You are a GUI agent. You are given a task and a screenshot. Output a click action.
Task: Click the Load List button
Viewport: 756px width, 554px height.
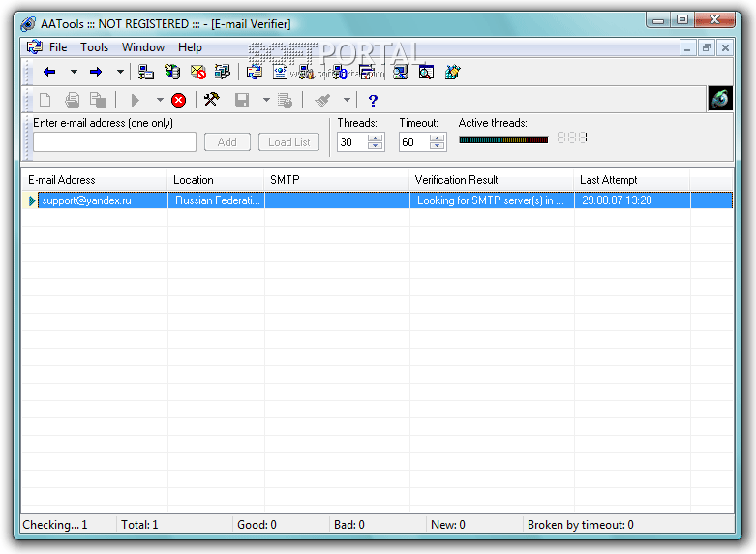(x=288, y=141)
